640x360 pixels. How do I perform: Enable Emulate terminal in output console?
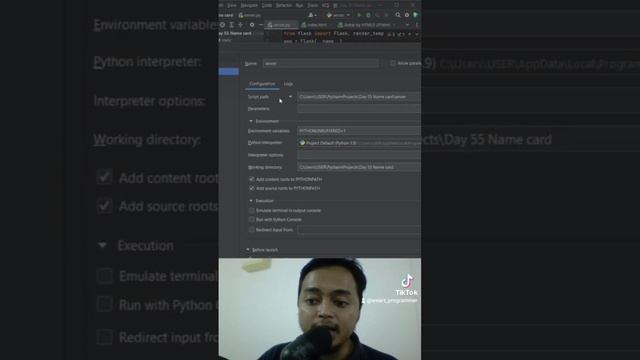(252, 211)
